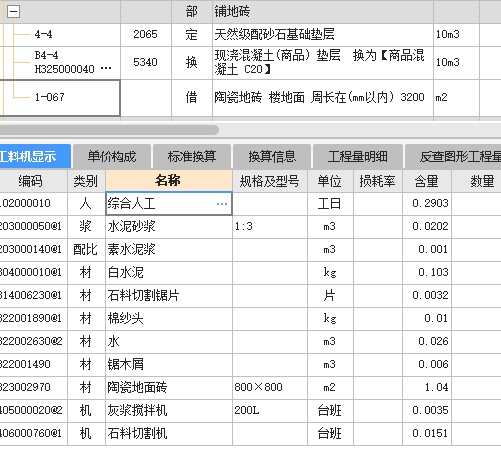Image resolution: width=501 pixels, height=466 pixels.
Task: Click the 借 type cell
Action: click(192, 98)
